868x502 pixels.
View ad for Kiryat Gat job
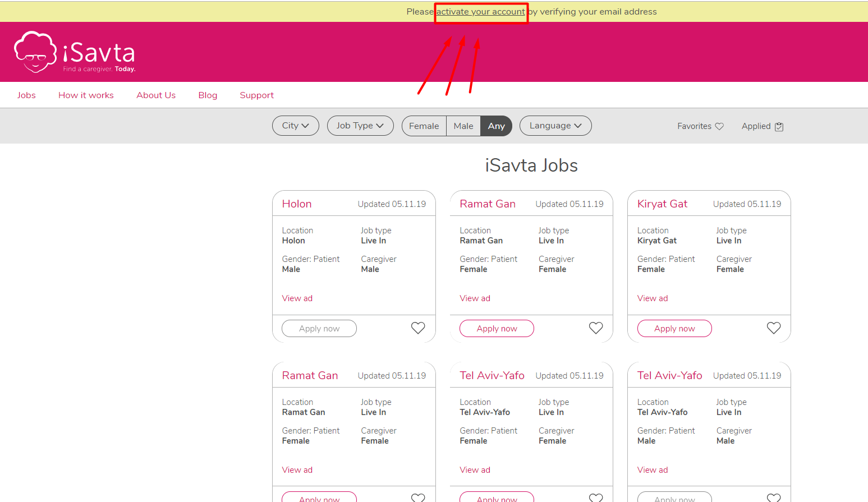click(653, 298)
